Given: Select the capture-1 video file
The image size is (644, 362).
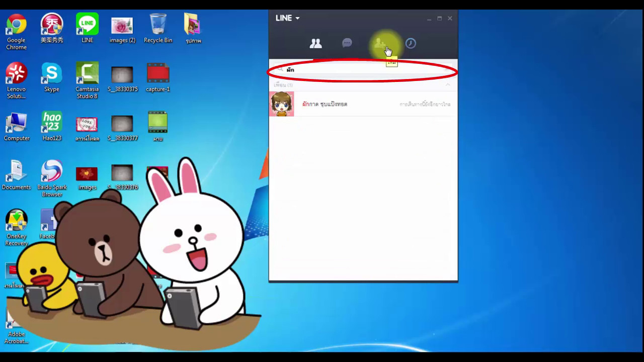Looking at the screenshot, I should click(x=157, y=78).
